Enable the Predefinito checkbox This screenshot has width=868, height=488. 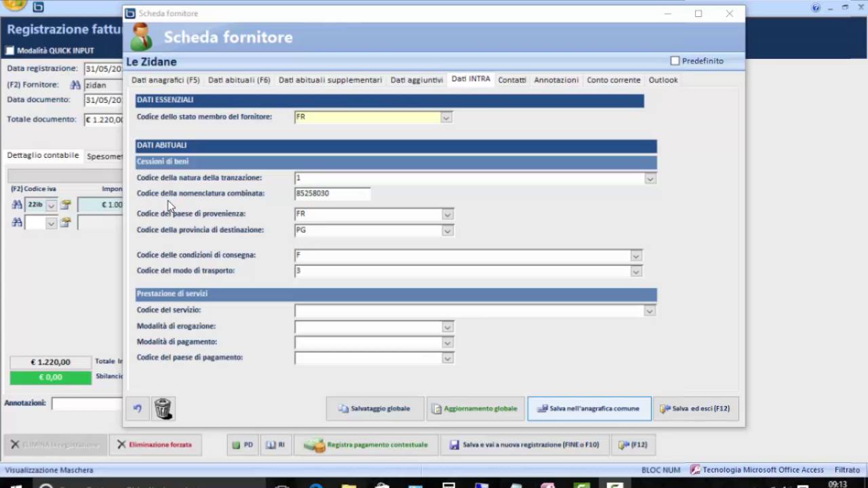675,61
